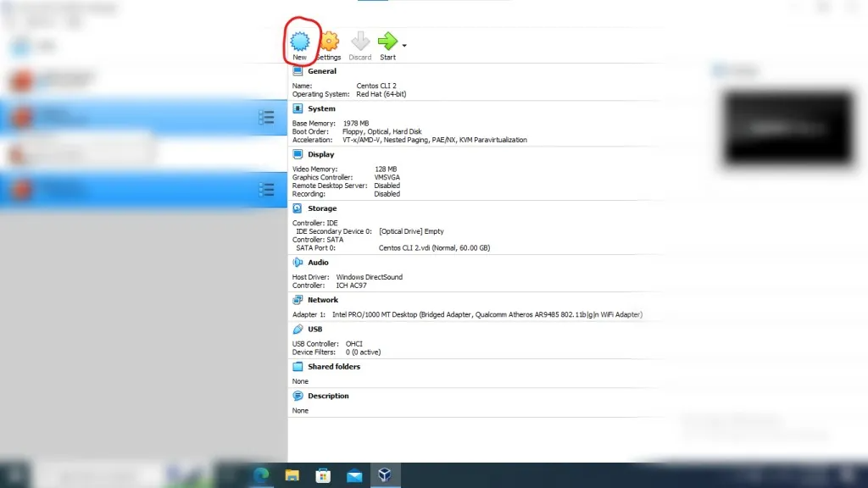This screenshot has height=488, width=868.
Task: Click the "SATA Port 0:" label
Action: pos(315,248)
